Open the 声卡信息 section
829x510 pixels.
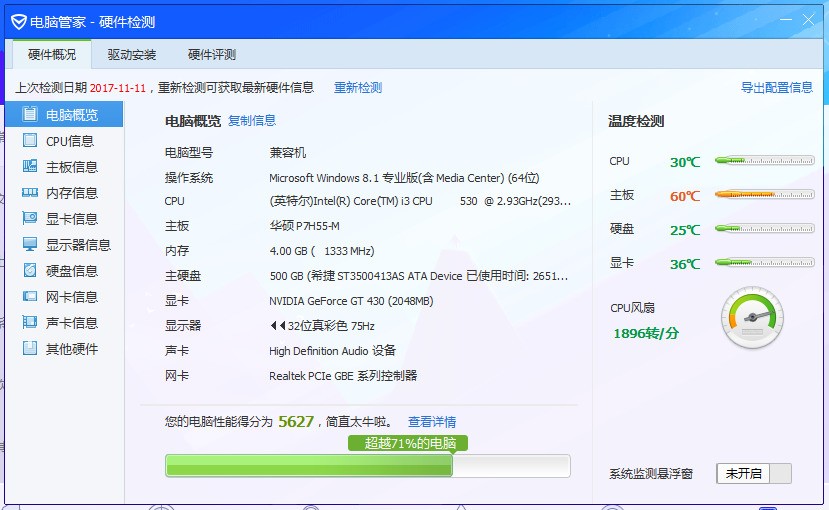click(63, 322)
